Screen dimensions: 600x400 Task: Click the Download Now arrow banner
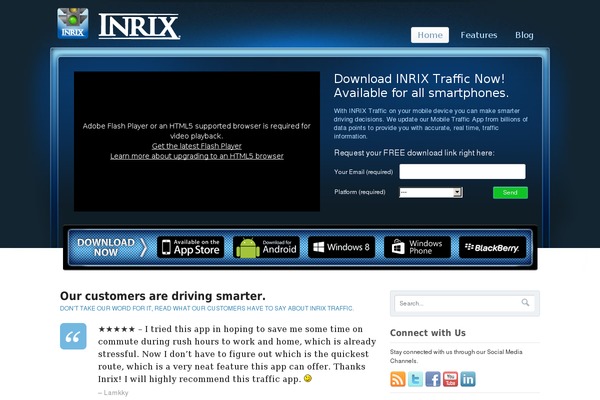pos(111,247)
